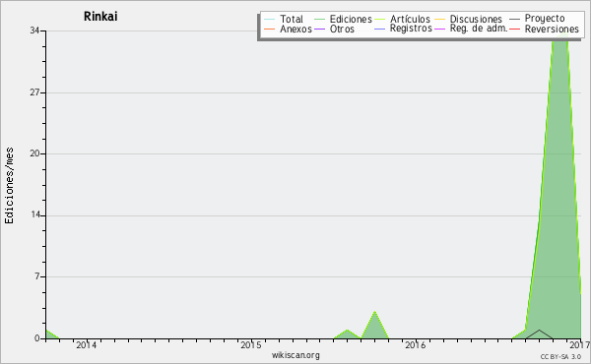Click the 2015 x-axis label
Image resolution: width=591 pixels, height=364 pixels.
click(250, 345)
